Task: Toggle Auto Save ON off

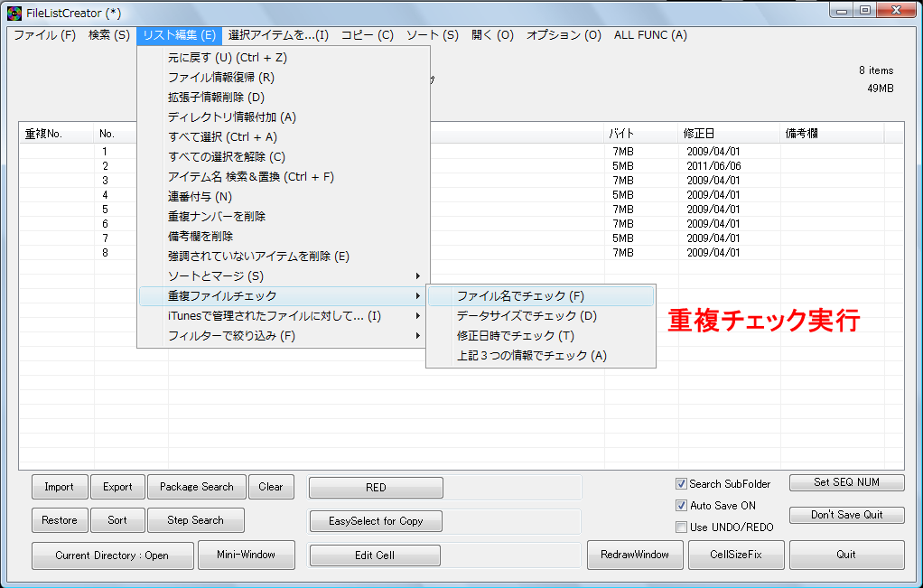Action: 682,505
